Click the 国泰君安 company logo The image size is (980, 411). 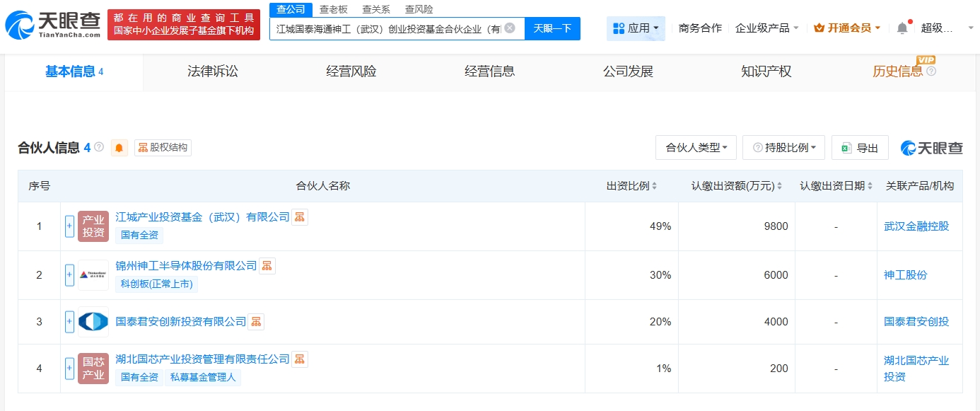point(93,322)
